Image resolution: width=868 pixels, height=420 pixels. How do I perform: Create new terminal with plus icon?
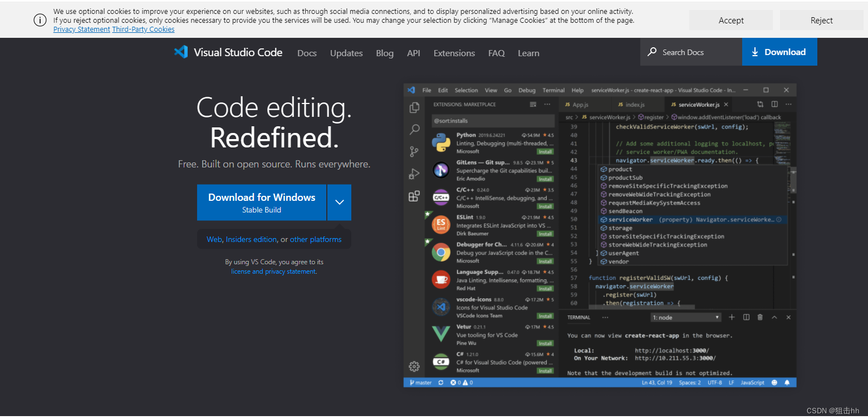(x=732, y=317)
